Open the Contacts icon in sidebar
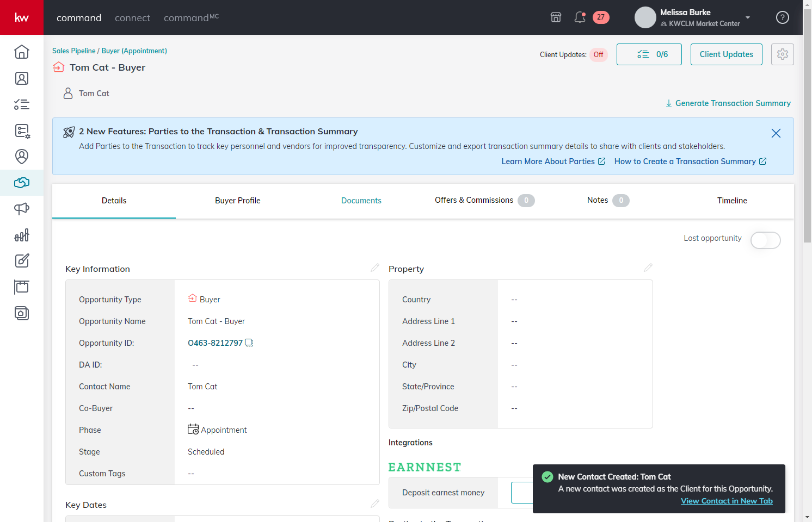This screenshot has height=522, width=812. point(22,78)
